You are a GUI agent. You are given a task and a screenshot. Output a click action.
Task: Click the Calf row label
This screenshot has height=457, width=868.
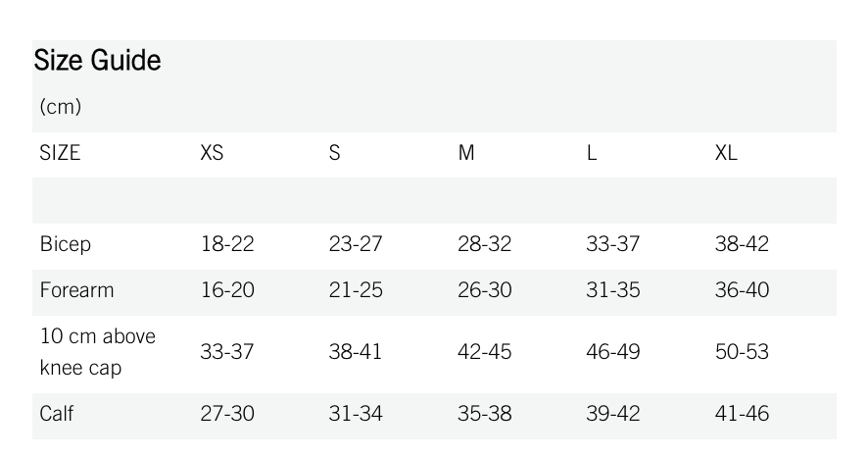point(57,414)
